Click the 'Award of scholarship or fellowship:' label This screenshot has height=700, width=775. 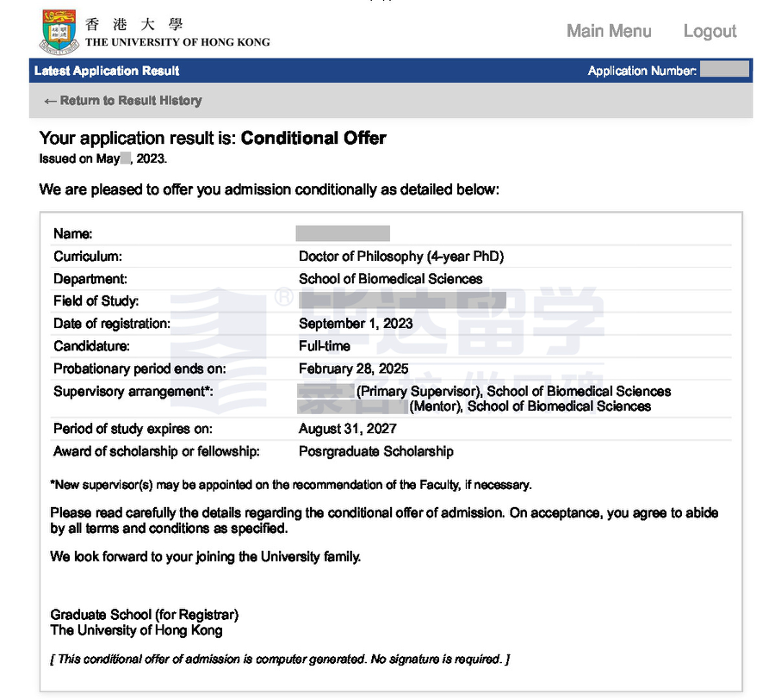click(156, 451)
